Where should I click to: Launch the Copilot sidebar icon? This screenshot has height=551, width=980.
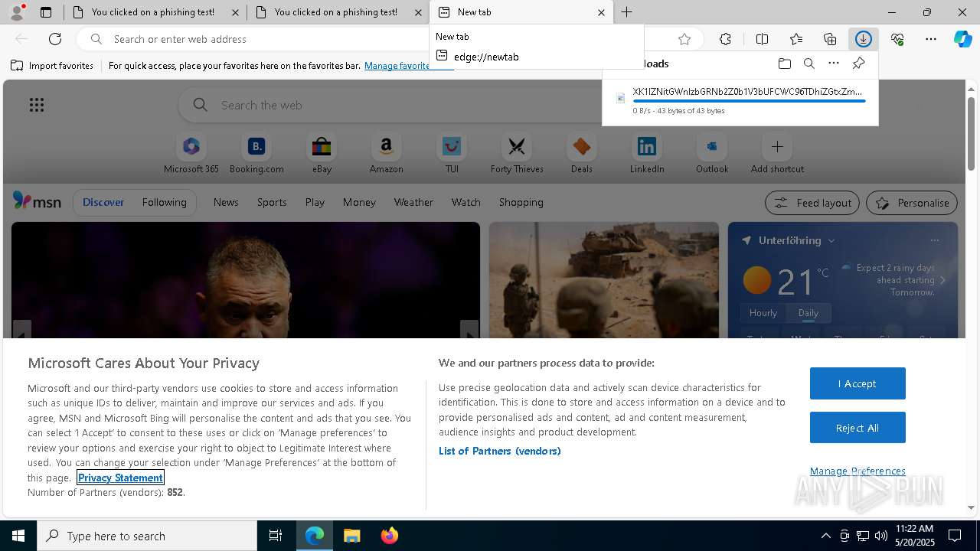pos(963,39)
